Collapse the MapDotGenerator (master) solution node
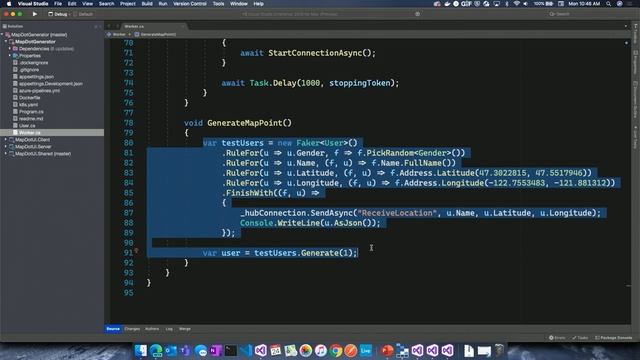This screenshot has width=640, height=360. point(2,35)
